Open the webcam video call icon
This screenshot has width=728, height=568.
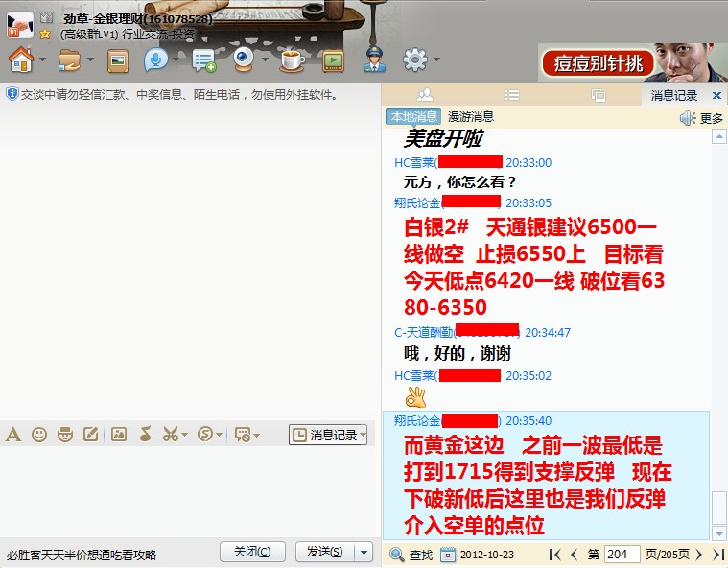click(244, 60)
